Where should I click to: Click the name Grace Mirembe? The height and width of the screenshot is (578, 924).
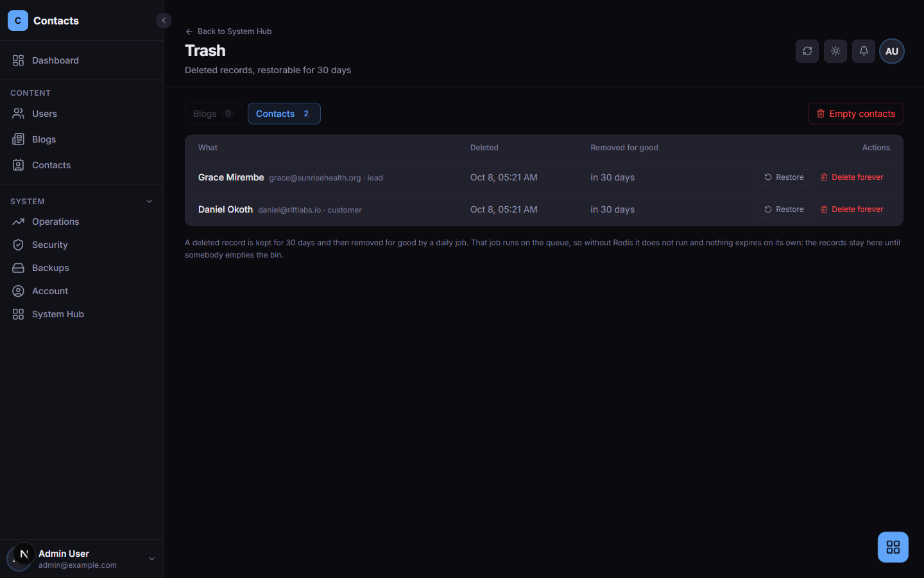(x=231, y=177)
